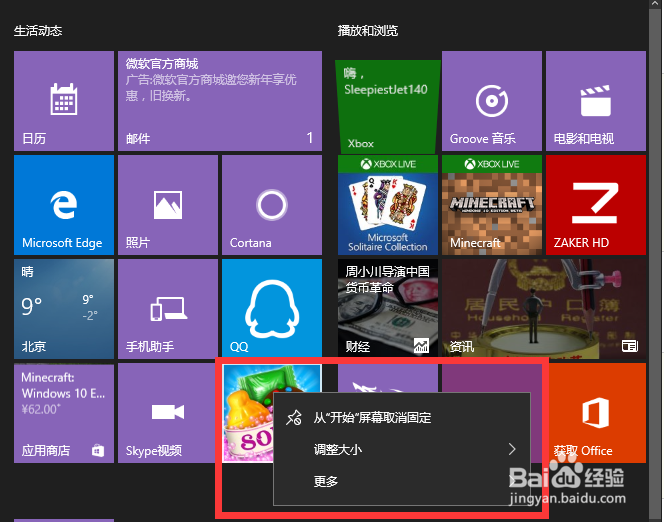Screen dimensions: 664x522
Task: Open the 北京 weather tile
Action: (64, 309)
